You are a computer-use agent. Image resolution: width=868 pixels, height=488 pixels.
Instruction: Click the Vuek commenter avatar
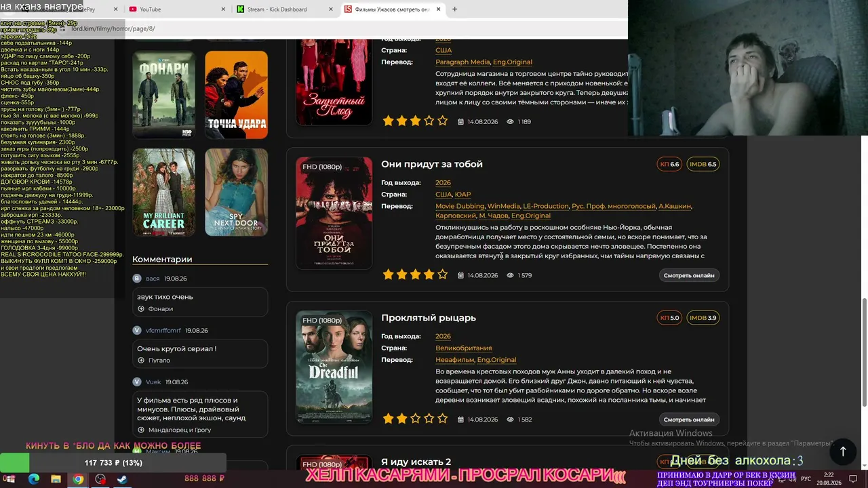(137, 382)
